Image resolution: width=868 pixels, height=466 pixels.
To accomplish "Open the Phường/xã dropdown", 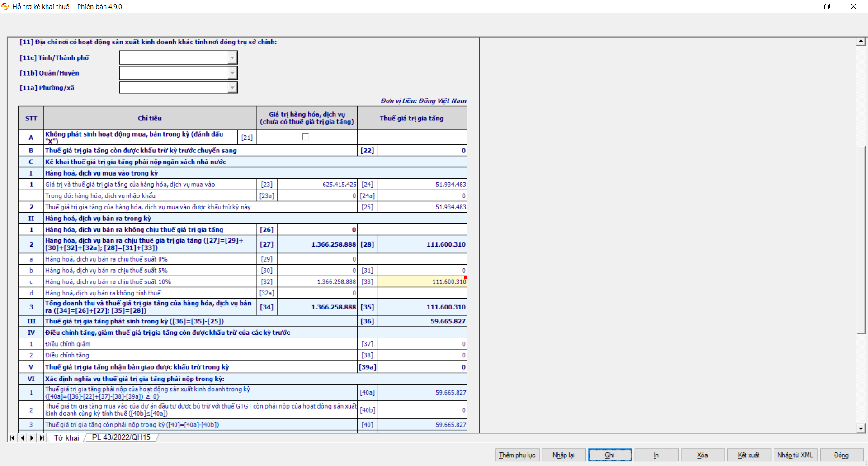I will [x=232, y=88].
